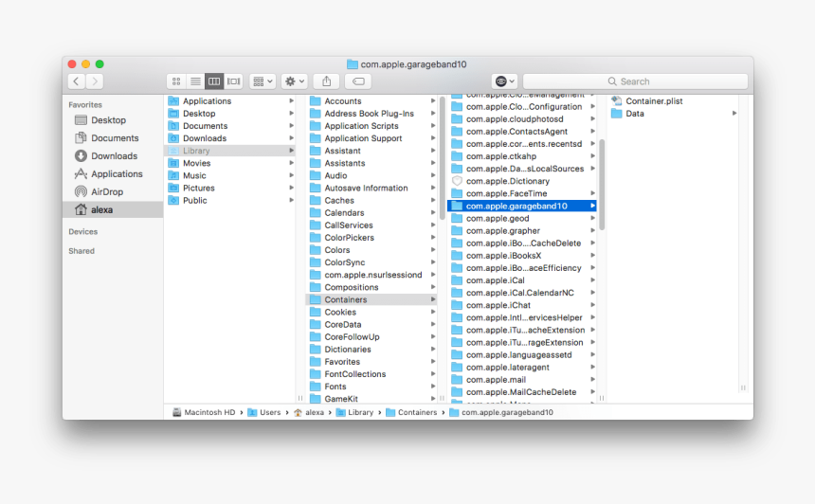Select the Applications folder in first column

pos(231,101)
